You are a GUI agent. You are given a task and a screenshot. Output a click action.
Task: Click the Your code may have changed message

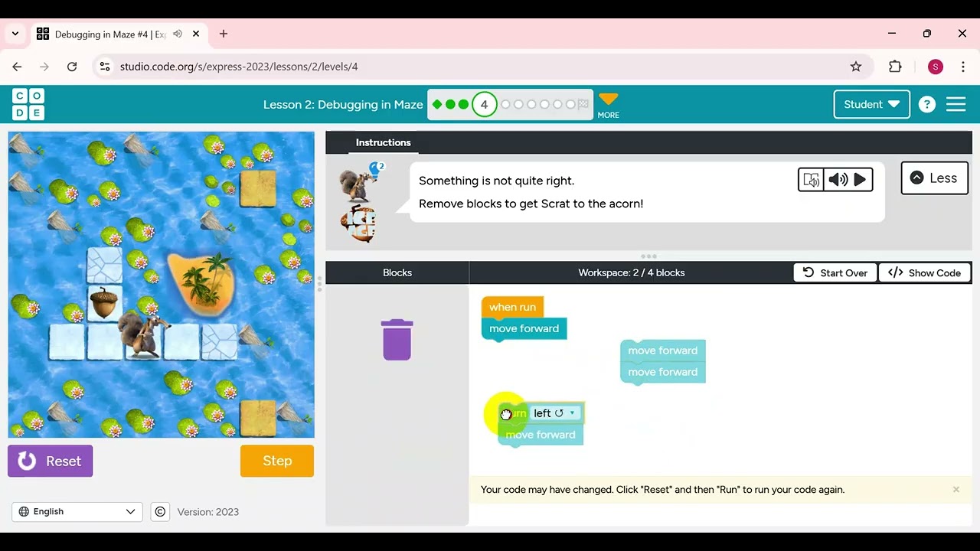click(x=662, y=490)
